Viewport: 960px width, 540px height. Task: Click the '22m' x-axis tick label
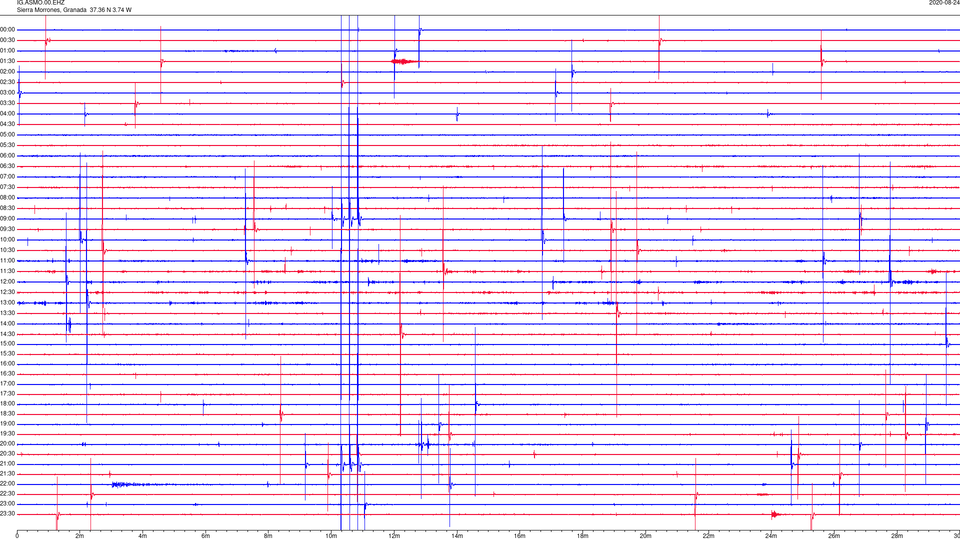(x=708, y=536)
